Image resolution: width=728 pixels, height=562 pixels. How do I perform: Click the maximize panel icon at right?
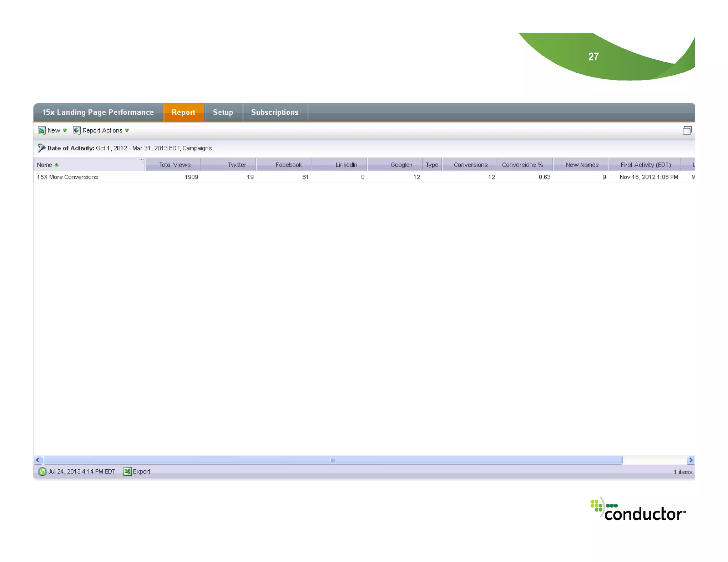[687, 130]
